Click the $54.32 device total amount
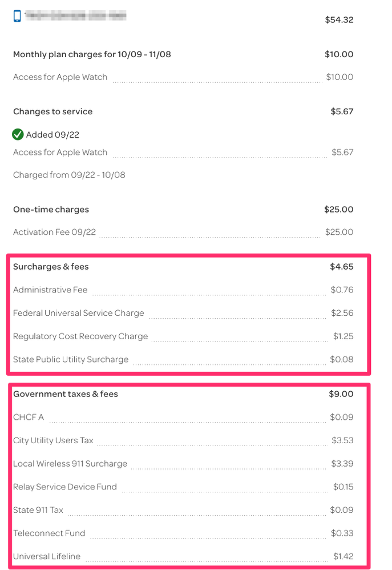 [339, 20]
